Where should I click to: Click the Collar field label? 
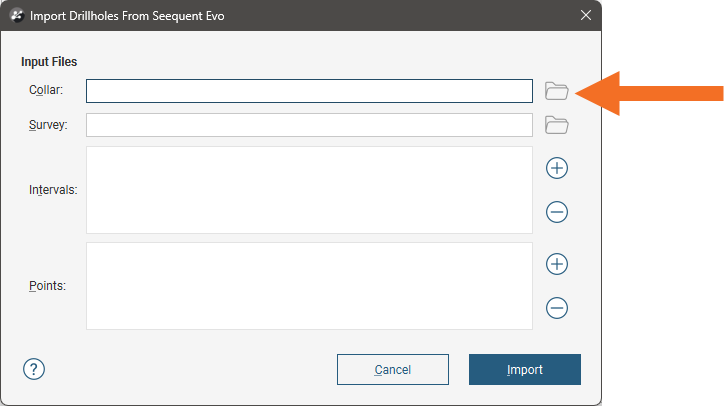(x=46, y=91)
